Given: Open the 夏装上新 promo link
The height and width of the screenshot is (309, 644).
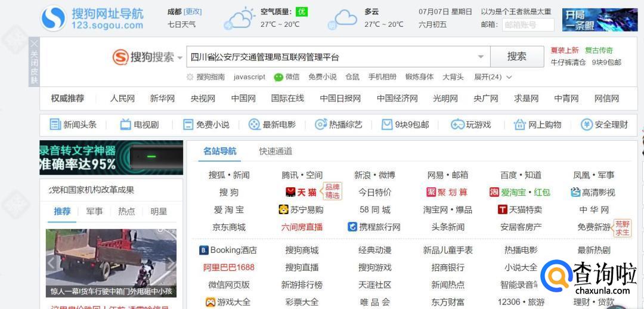Looking at the screenshot, I should coord(564,50).
